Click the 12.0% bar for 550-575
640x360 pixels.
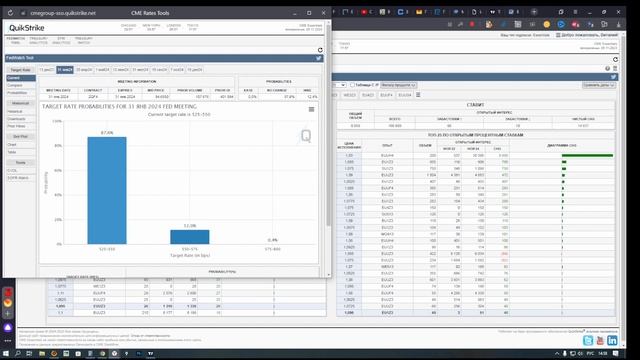coord(190,237)
